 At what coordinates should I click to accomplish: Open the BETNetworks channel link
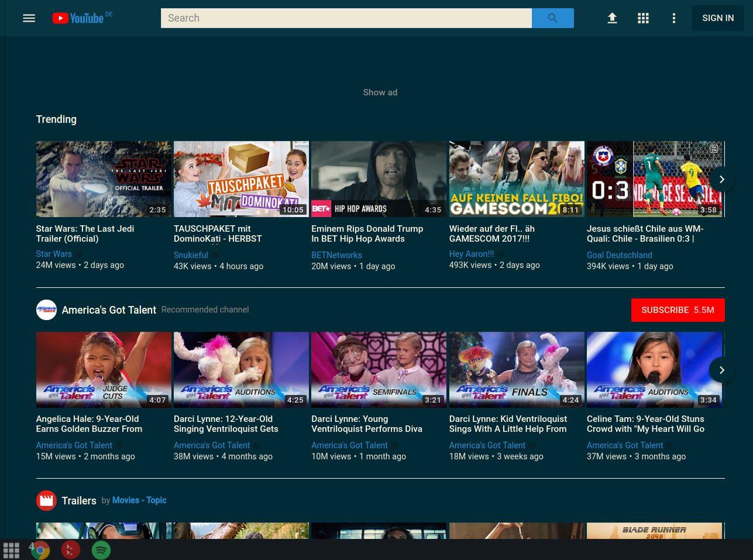336,255
